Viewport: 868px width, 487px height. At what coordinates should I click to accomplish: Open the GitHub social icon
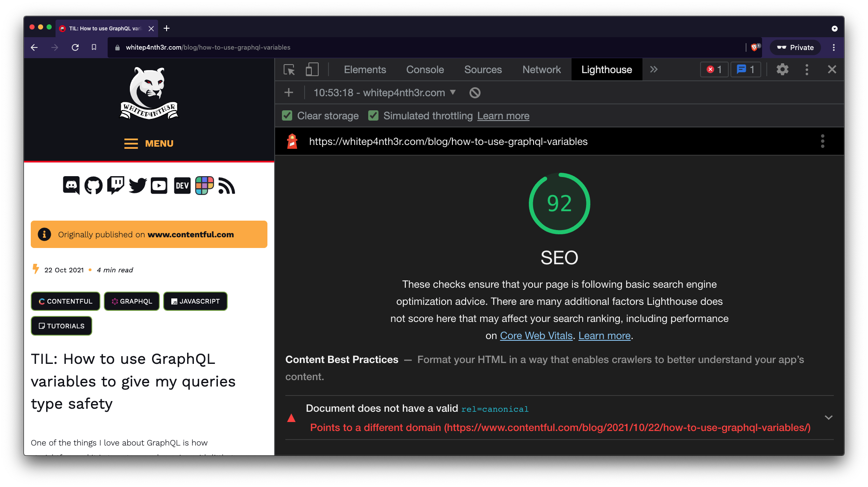(x=93, y=186)
